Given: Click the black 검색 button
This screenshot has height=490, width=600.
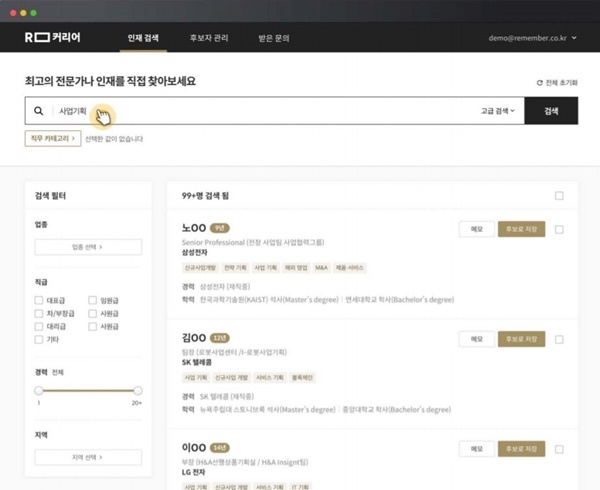Looking at the screenshot, I should [x=551, y=111].
